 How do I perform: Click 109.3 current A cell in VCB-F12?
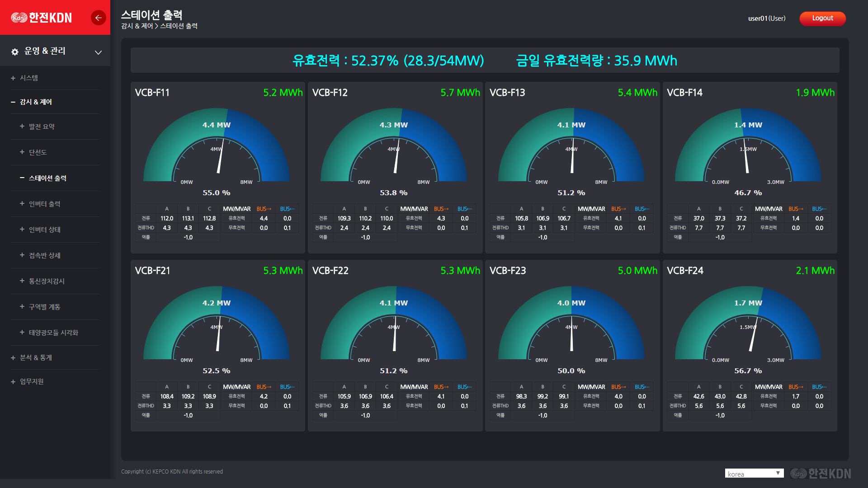tap(344, 218)
